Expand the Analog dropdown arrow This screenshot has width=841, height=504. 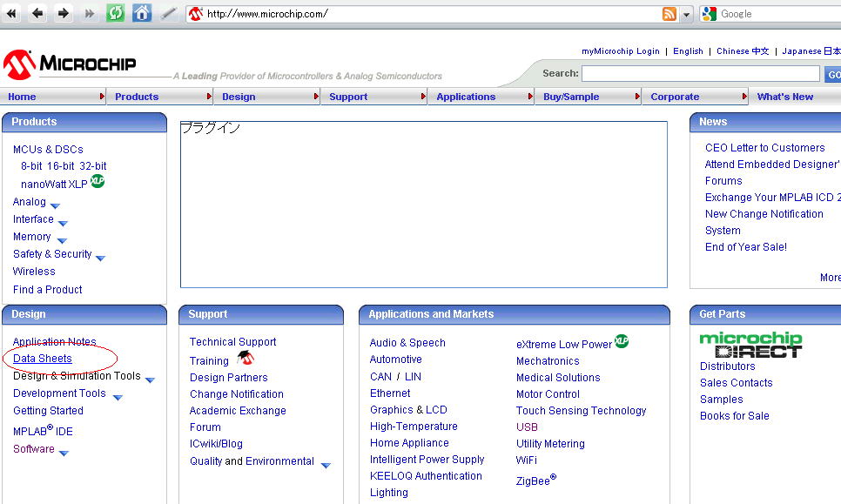(x=55, y=205)
